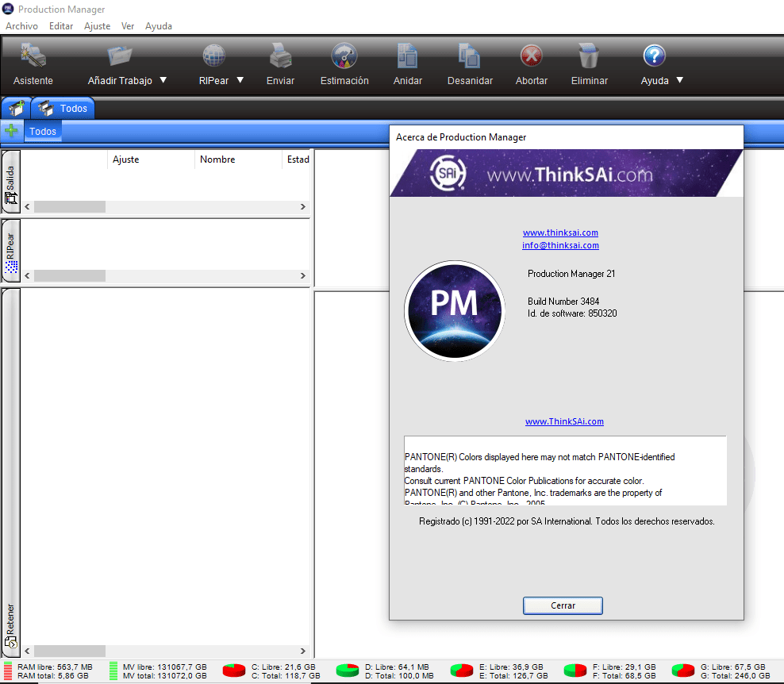
Task: Click the Abortar red X icon
Action: coord(531,56)
